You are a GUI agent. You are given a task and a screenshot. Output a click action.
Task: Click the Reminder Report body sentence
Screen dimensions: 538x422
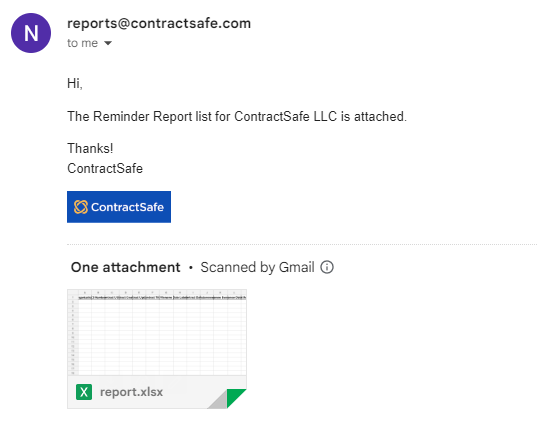[x=237, y=116]
